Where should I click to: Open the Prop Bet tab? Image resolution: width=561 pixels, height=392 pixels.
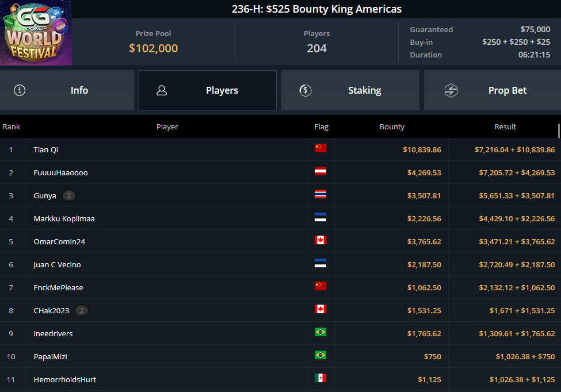point(493,90)
